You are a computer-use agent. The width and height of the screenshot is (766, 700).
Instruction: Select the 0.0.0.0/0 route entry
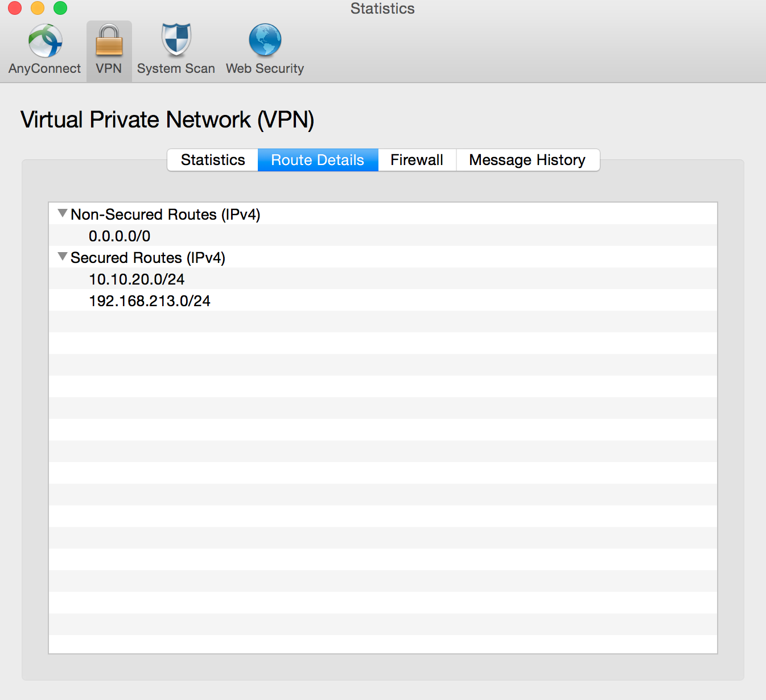click(x=383, y=236)
